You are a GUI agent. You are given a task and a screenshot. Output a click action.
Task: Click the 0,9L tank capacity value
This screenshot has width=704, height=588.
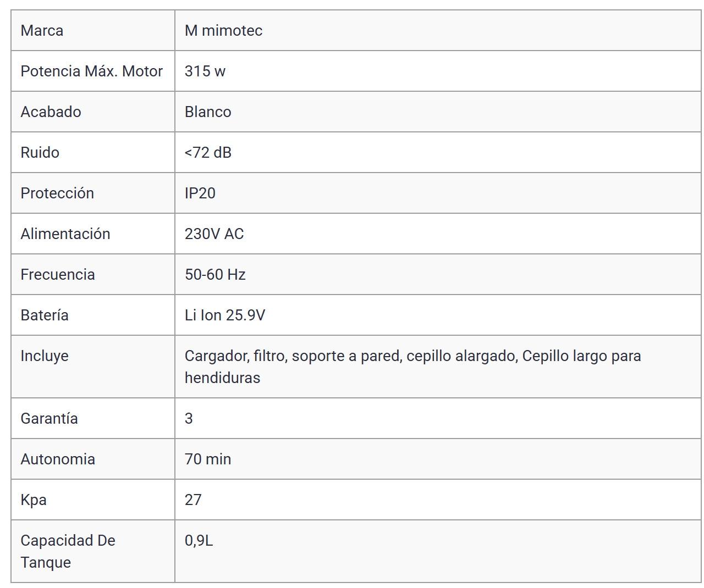(199, 540)
